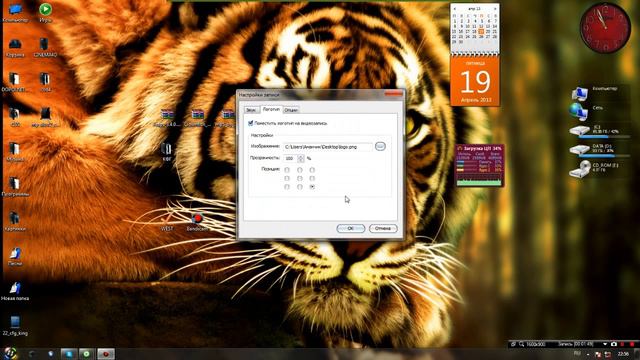Click the (C:) drive usage bar
Viewport: 640px width, 360px height.
(605, 137)
